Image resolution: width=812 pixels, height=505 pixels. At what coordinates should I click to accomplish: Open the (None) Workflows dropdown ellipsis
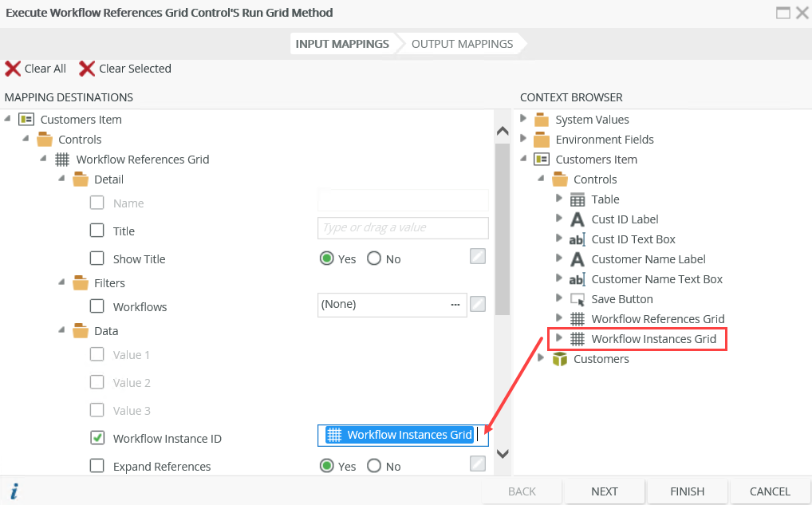455,304
